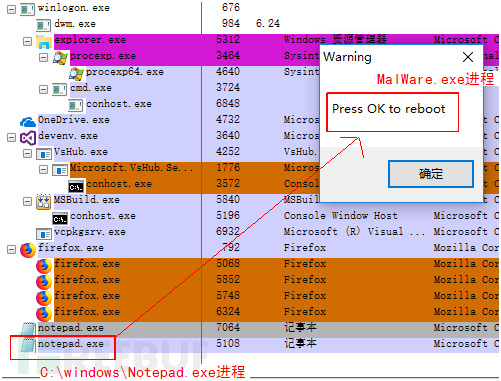
Task: Collapse the firefox.exe tree node
Action: pos(11,249)
